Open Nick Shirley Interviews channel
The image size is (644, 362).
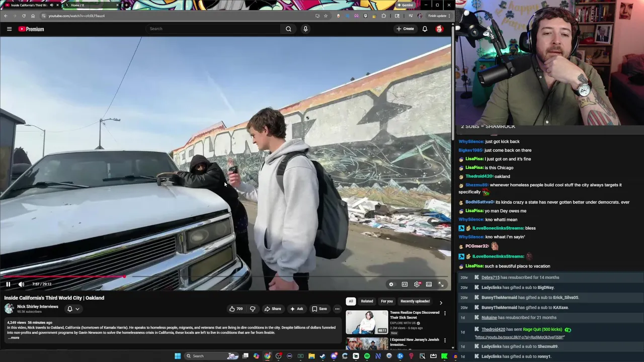(38, 307)
